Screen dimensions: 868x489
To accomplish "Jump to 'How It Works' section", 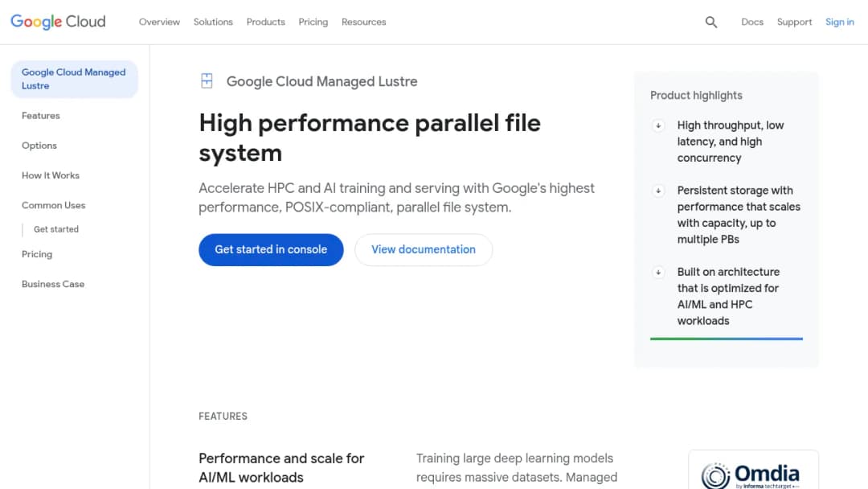I will (x=51, y=175).
